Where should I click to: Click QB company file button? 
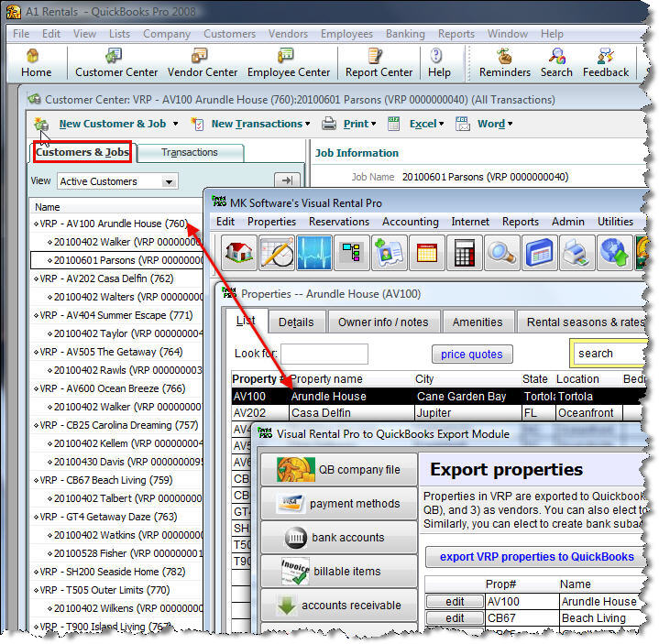339,470
